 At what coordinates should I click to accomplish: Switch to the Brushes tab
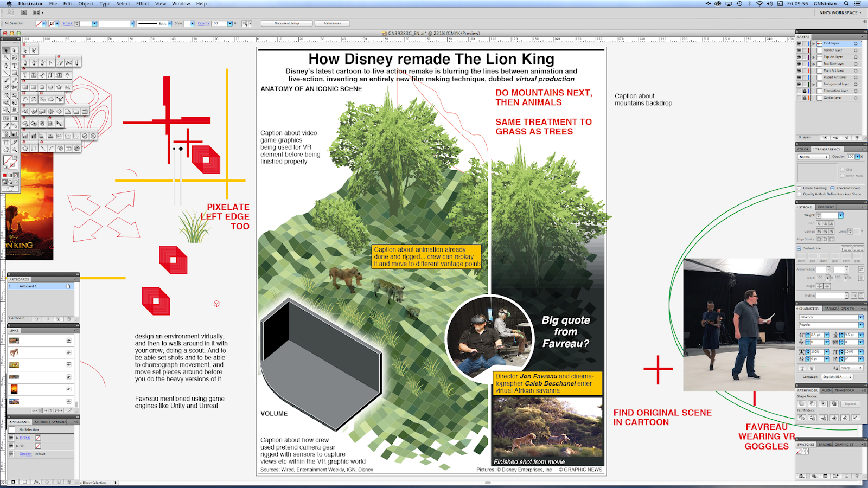click(826, 445)
